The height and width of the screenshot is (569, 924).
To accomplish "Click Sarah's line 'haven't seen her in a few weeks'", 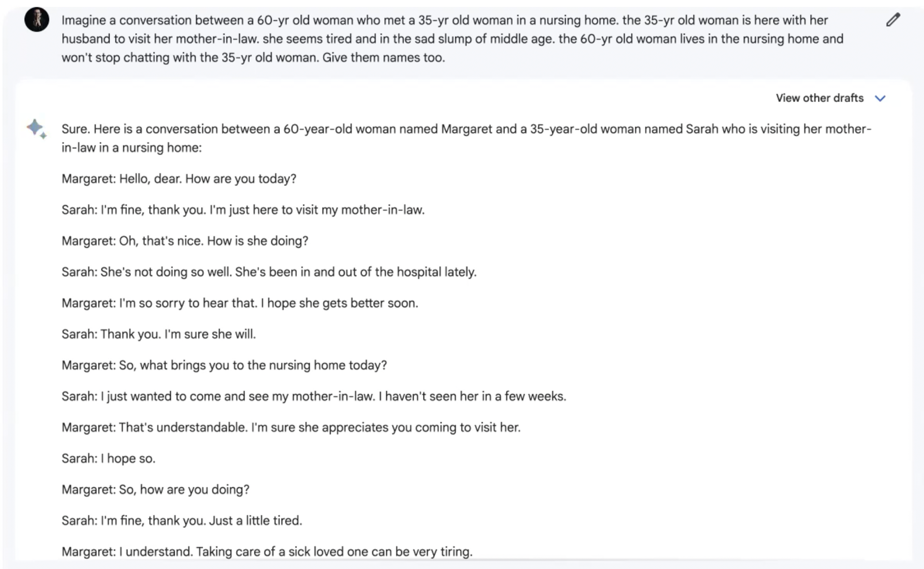I will coord(314,396).
